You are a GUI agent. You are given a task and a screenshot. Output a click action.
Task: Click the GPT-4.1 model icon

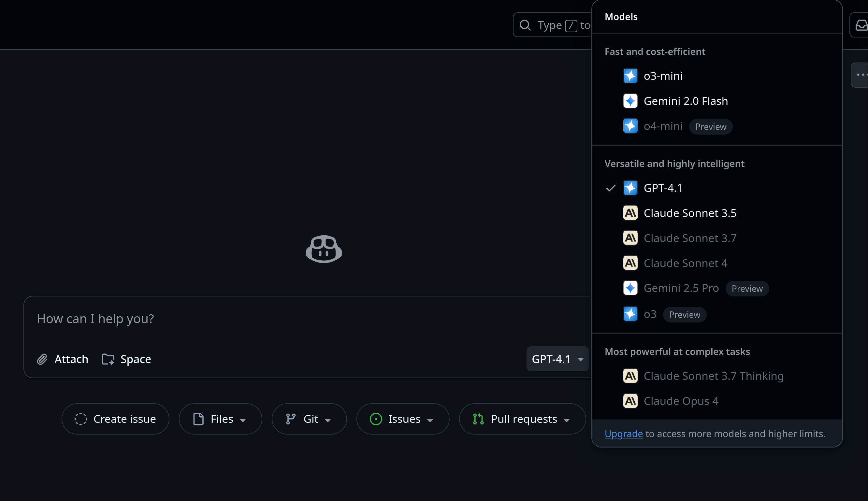[x=630, y=188]
